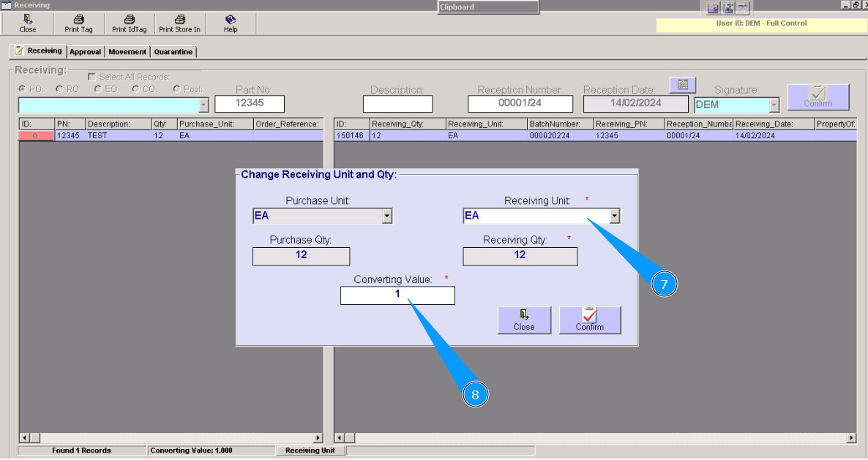The width and height of the screenshot is (868, 460).
Task: Click the Receiving_PN column header
Action: coord(628,124)
